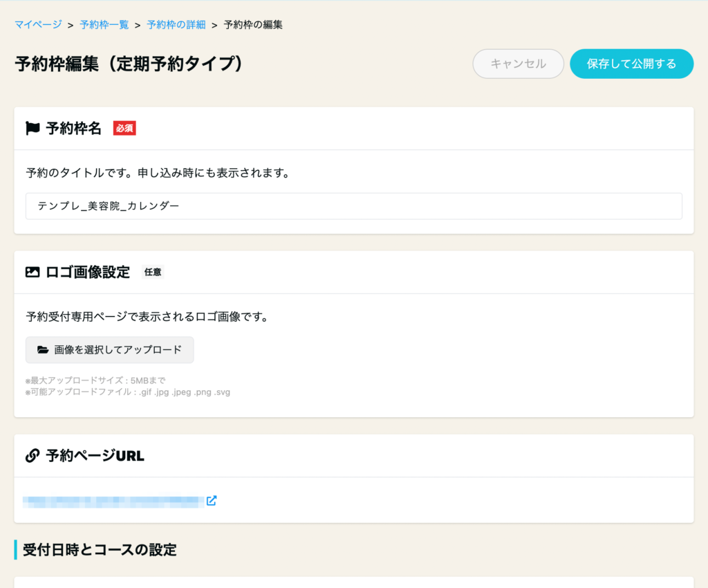
Task: Open the booking page via external-link icon
Action: click(212, 500)
